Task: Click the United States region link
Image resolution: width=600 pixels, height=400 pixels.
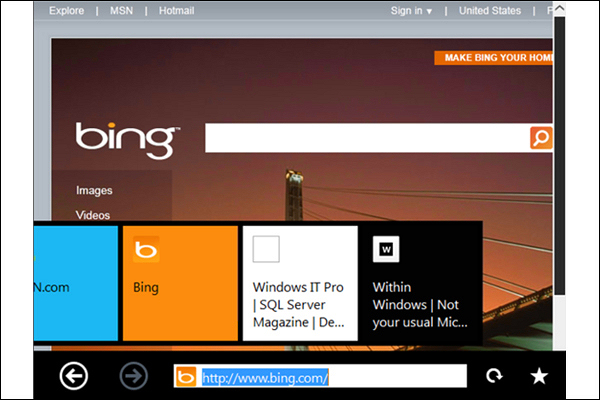Action: (x=489, y=11)
